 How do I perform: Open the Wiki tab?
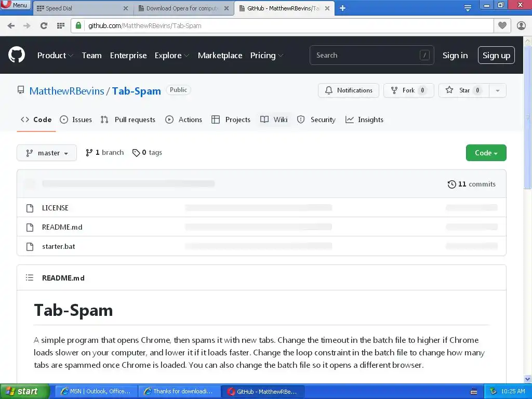pos(274,119)
